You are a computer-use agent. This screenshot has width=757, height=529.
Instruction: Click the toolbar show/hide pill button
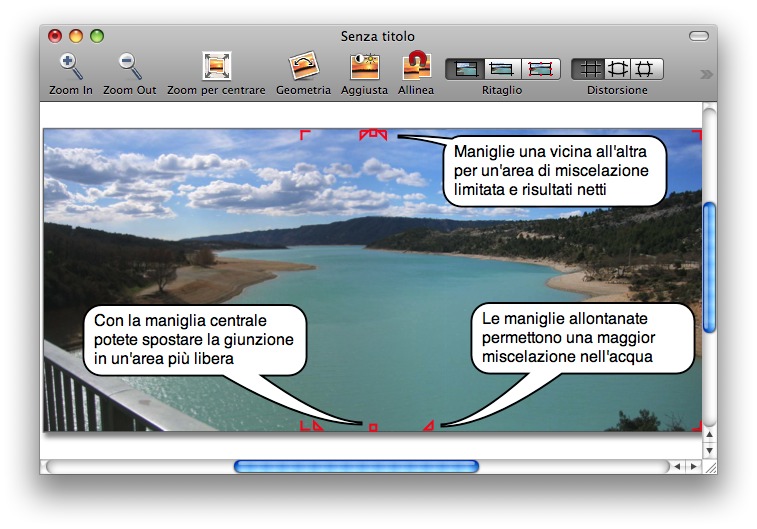tap(699, 36)
